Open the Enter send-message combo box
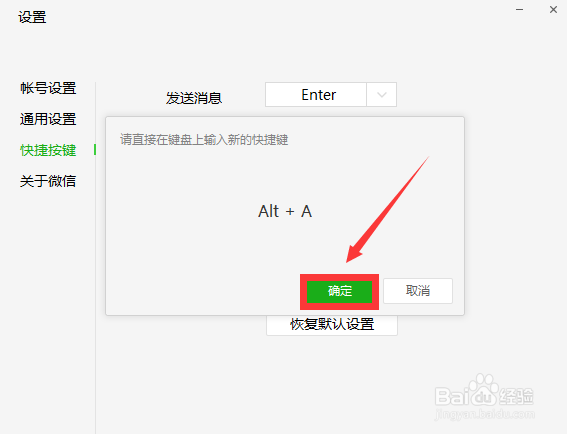 point(331,95)
